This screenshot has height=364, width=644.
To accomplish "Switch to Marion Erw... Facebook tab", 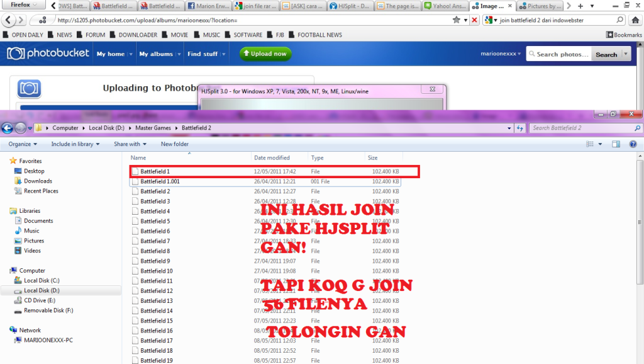I will [x=209, y=6].
